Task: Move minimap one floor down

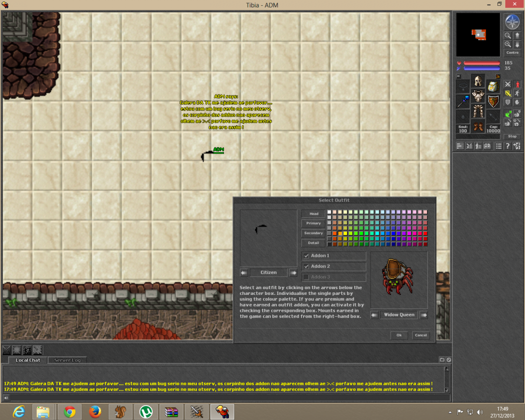Action: pyautogui.click(x=517, y=44)
